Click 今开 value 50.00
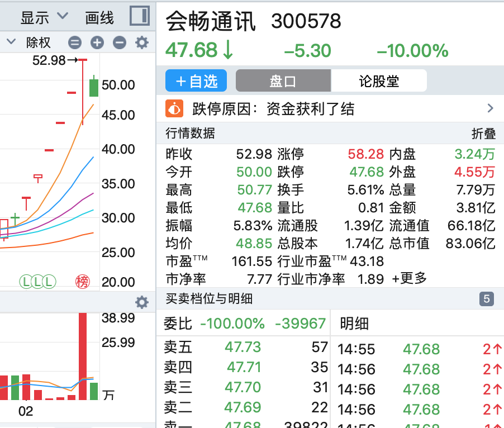This screenshot has width=504, height=428. pos(254,172)
